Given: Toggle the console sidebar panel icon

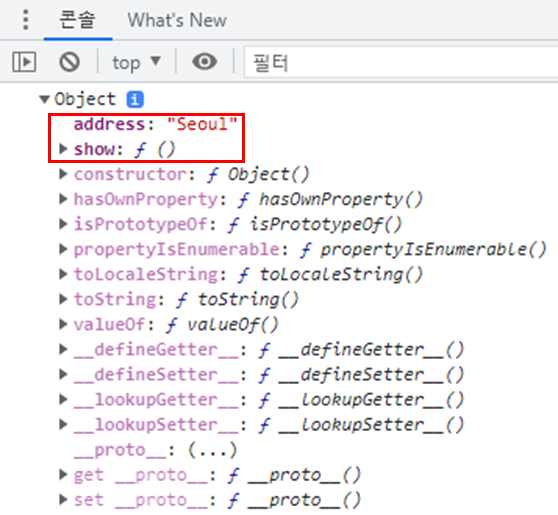Looking at the screenshot, I should [x=24, y=62].
